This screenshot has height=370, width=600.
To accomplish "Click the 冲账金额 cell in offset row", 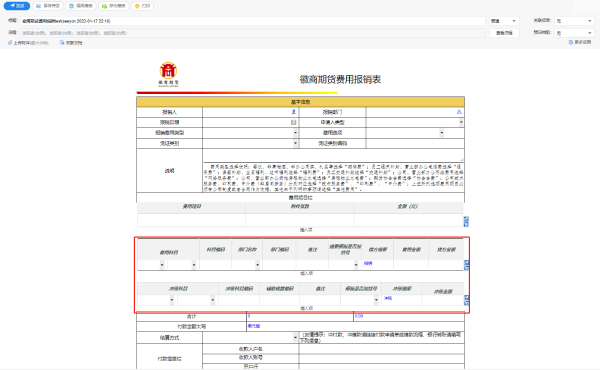I will point(443,300).
